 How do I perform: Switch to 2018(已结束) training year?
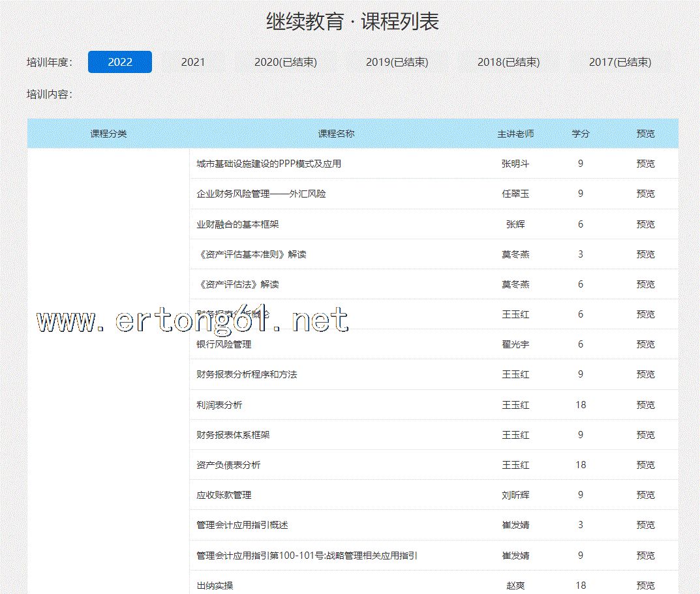click(508, 62)
